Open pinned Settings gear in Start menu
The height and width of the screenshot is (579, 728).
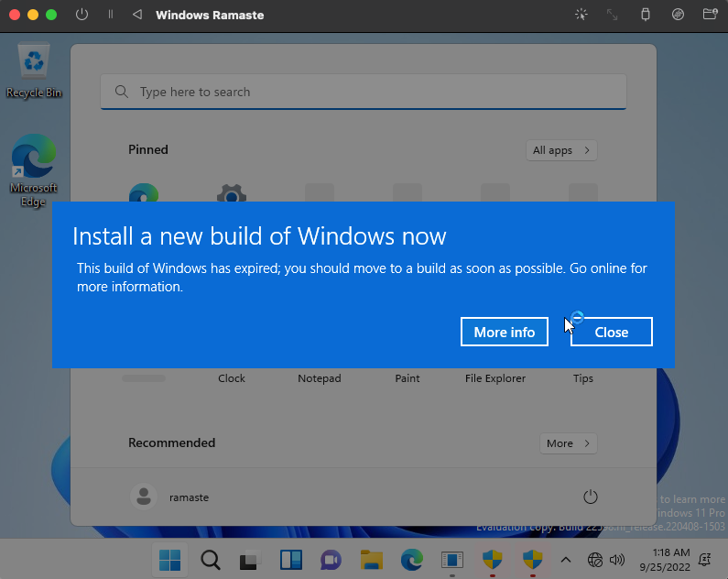tap(231, 192)
